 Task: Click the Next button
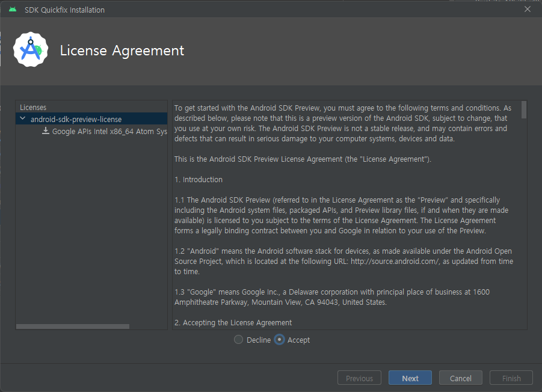(x=410, y=378)
